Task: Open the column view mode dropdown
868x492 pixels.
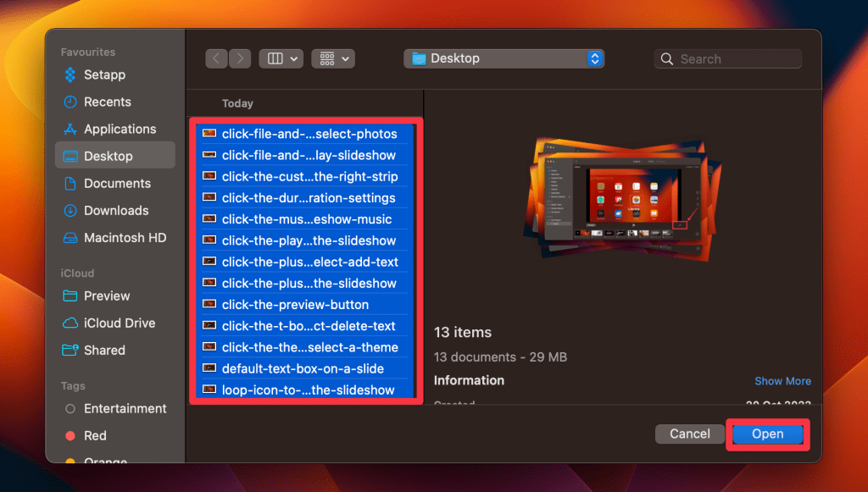Action: pyautogui.click(x=281, y=58)
